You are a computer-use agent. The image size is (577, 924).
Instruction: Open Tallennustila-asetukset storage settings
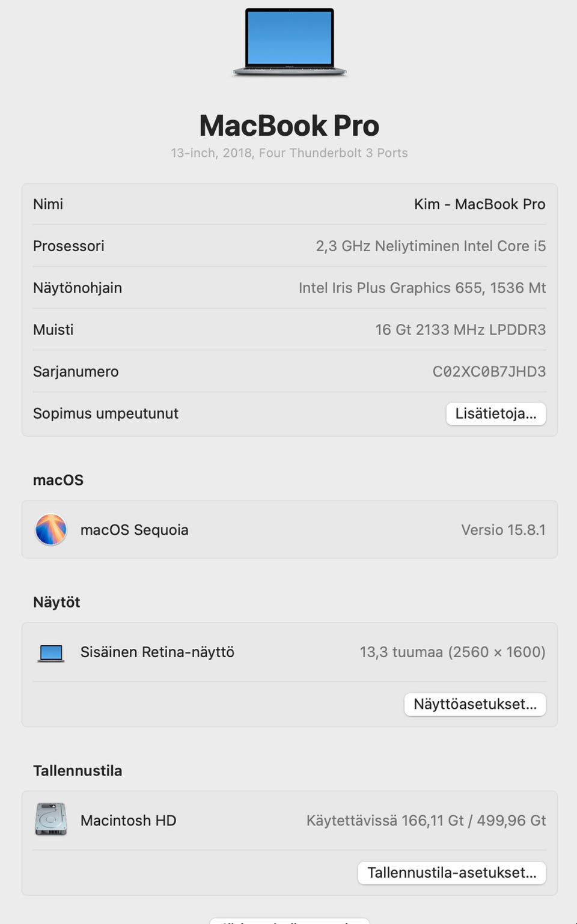click(x=452, y=873)
